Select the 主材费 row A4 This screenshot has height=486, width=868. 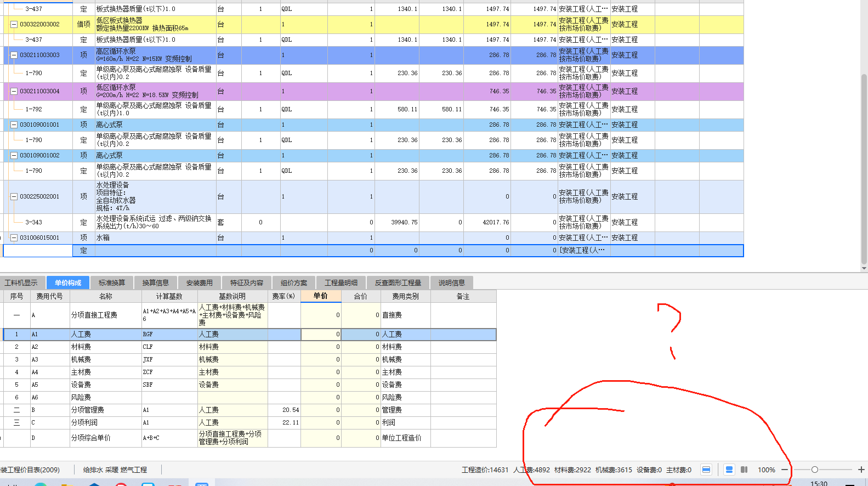pyautogui.click(x=249, y=372)
